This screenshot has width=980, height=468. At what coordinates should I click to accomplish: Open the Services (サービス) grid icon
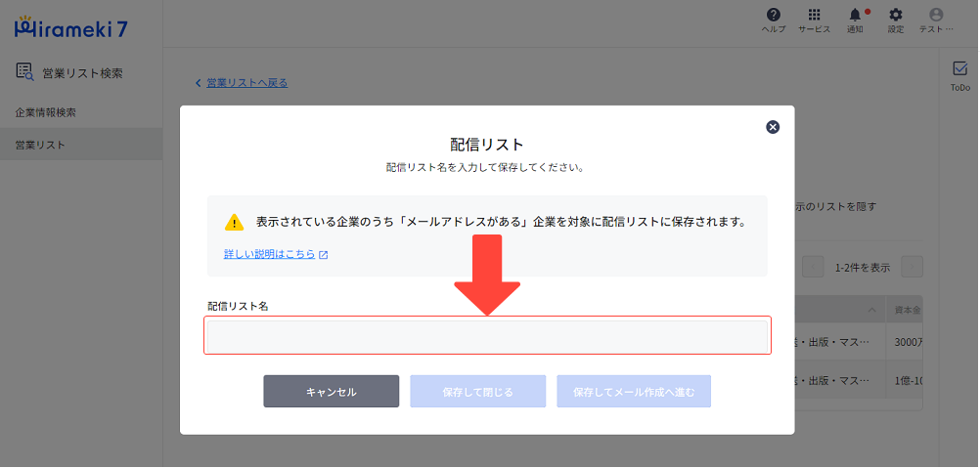point(814,15)
